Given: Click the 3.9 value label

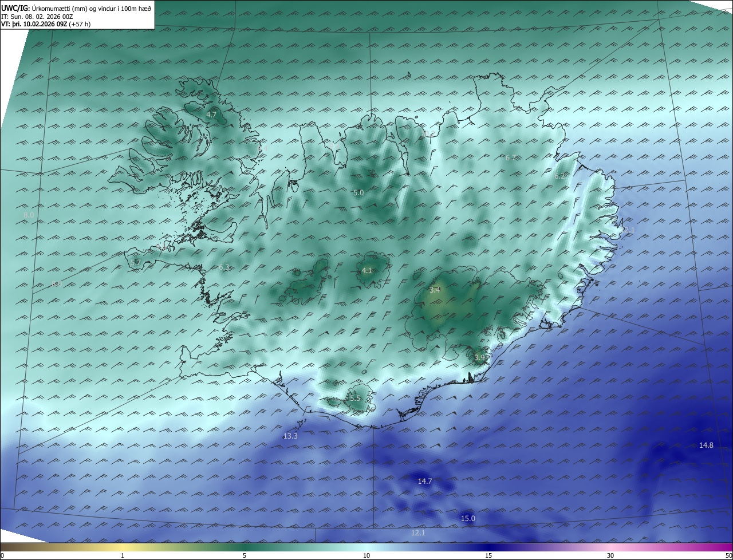Looking at the screenshot, I should coord(479,357).
